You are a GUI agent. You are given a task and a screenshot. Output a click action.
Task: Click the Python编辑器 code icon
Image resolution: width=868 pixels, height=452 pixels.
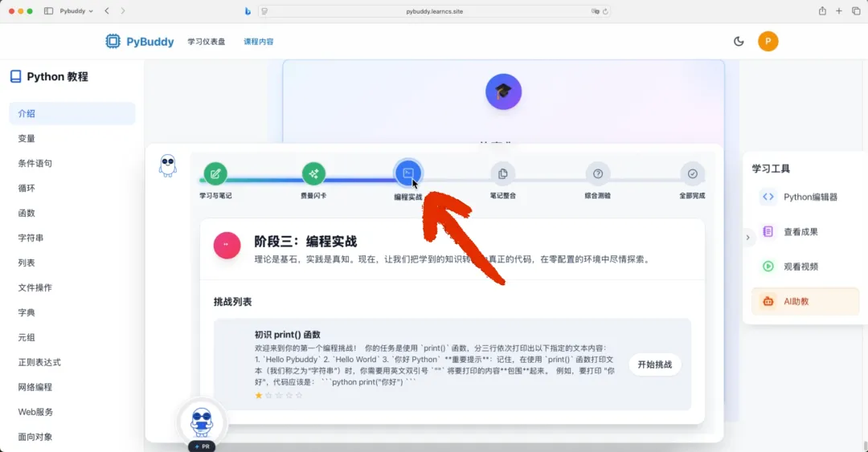pyautogui.click(x=768, y=197)
